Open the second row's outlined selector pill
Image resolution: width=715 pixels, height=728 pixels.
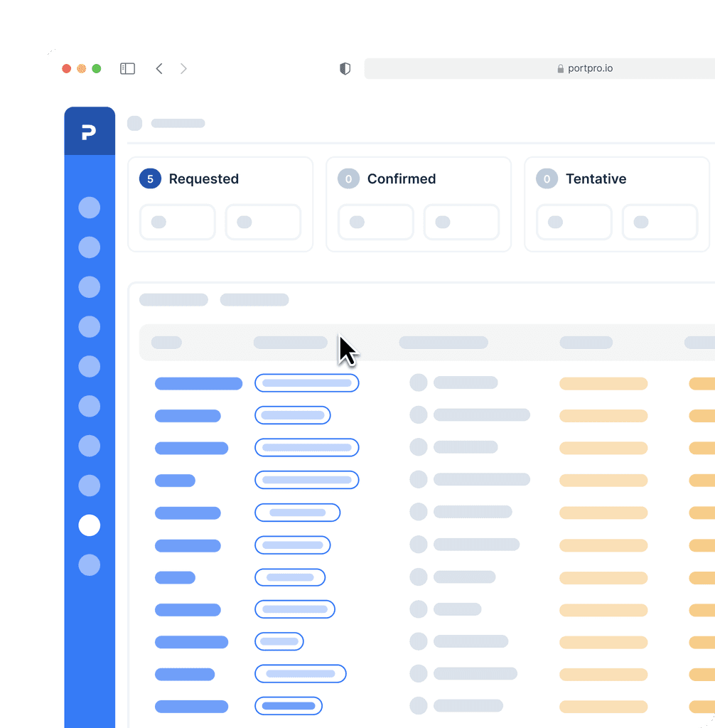[292, 414]
